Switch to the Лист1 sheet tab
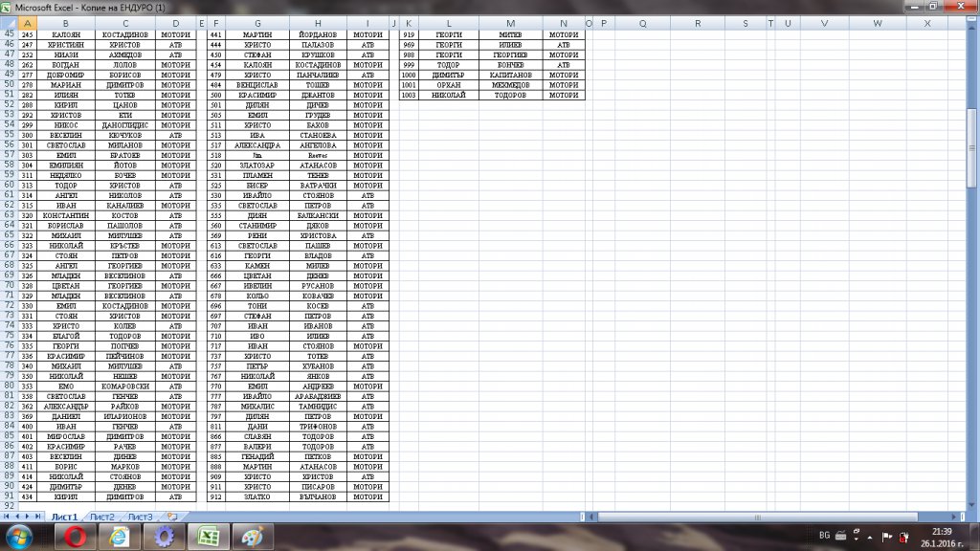Screen dimensions: 980x551 64,517
